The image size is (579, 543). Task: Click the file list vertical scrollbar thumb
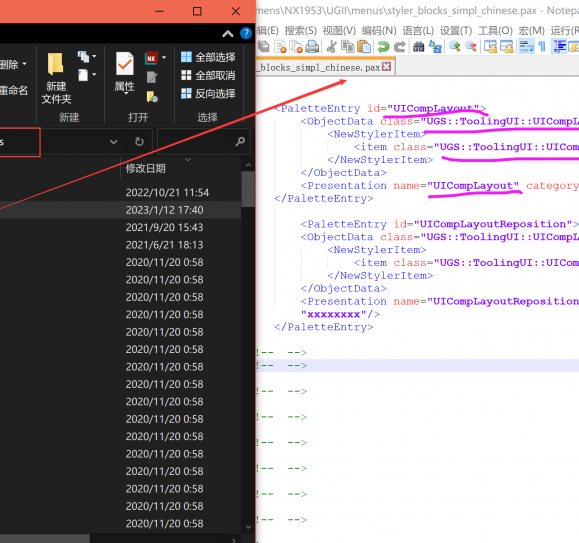pos(248,189)
